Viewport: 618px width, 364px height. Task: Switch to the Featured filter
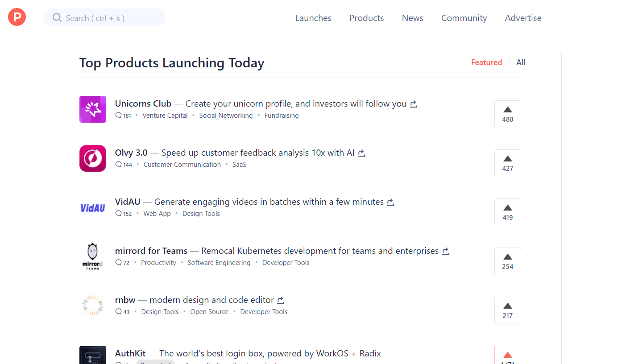pos(486,62)
